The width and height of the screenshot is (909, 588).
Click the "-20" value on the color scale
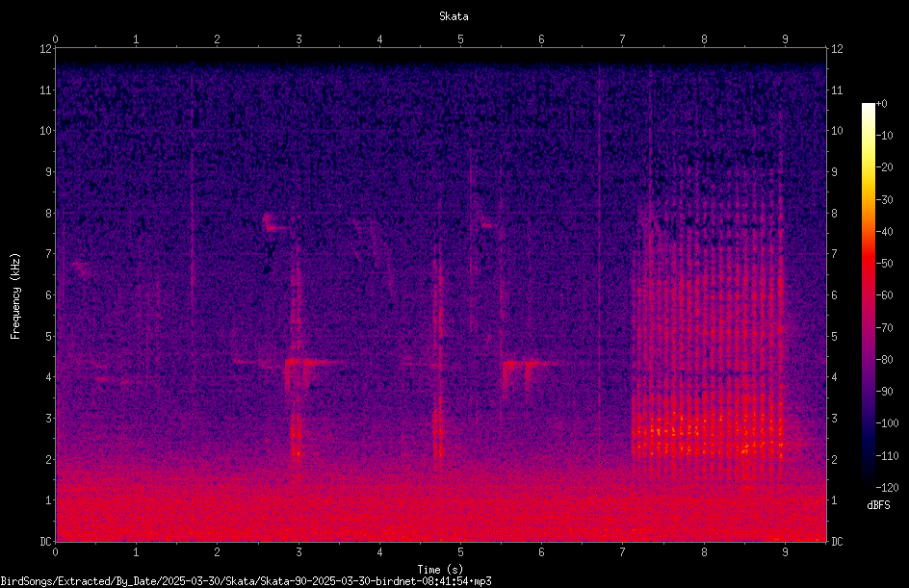click(885, 167)
